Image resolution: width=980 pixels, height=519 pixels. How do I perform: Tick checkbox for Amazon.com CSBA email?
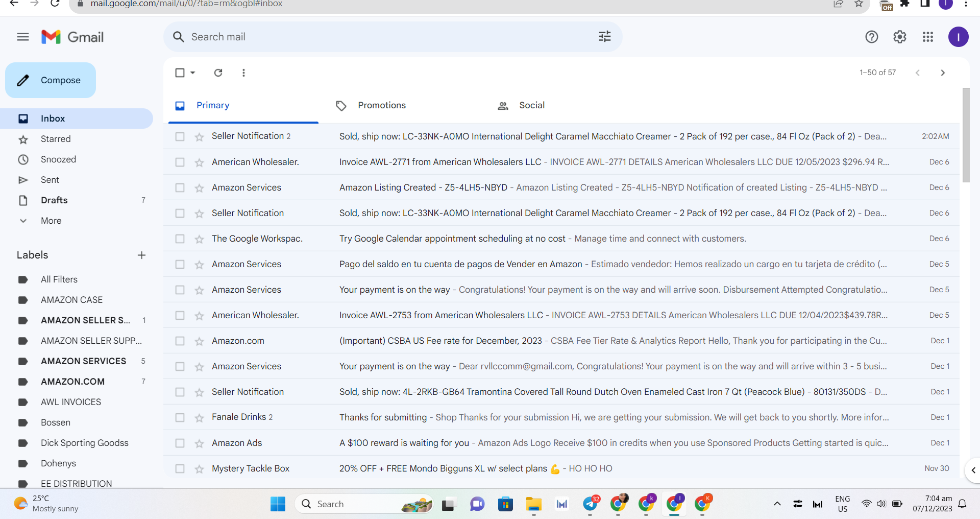click(180, 341)
